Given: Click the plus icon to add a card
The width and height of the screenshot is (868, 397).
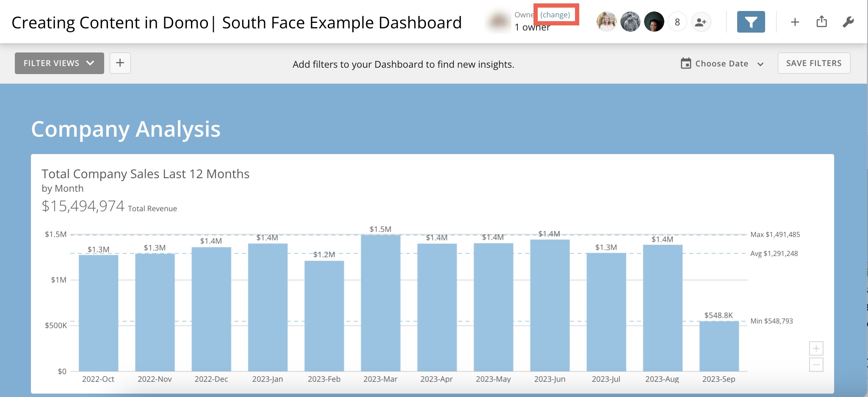Looking at the screenshot, I should click(x=795, y=22).
